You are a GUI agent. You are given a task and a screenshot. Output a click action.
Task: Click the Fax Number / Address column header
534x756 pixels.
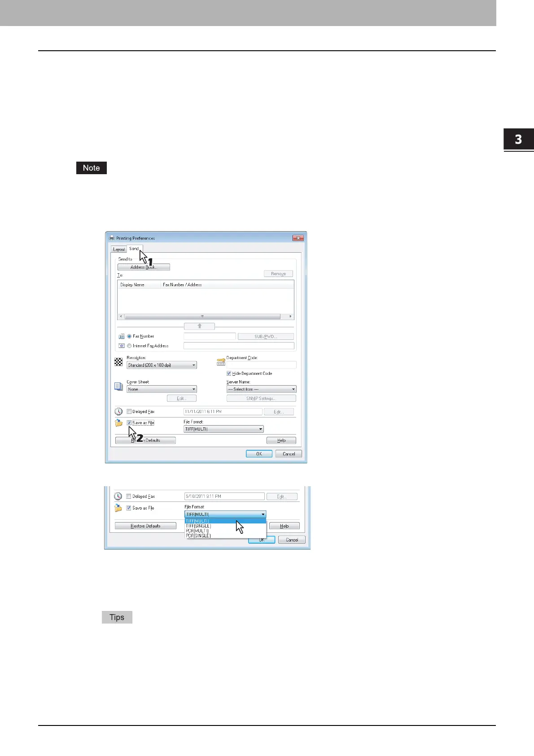227,285
